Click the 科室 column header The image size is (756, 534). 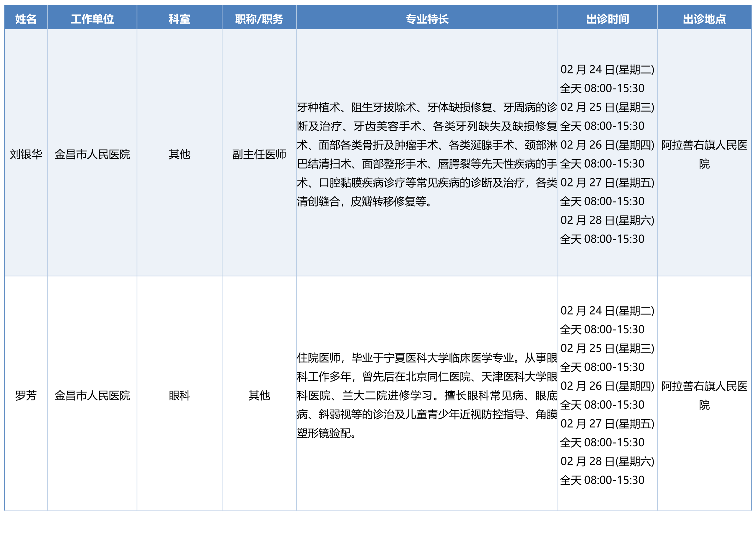click(x=180, y=19)
